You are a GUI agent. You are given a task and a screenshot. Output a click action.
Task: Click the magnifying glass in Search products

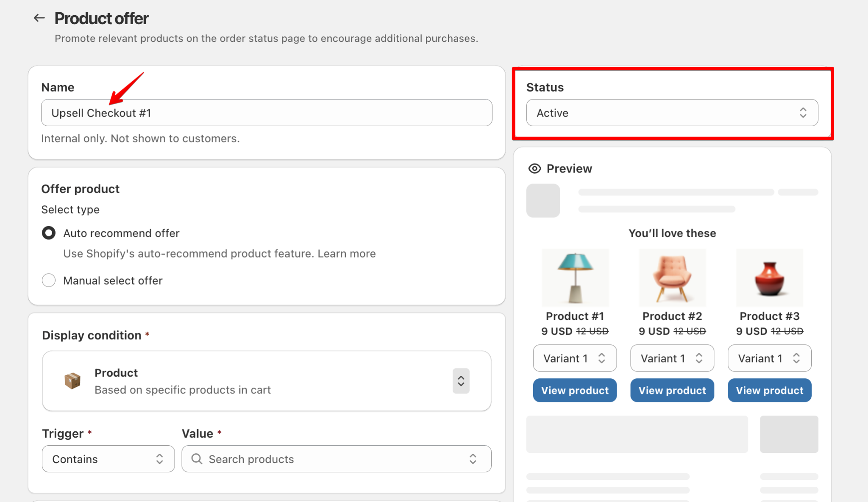tap(196, 459)
